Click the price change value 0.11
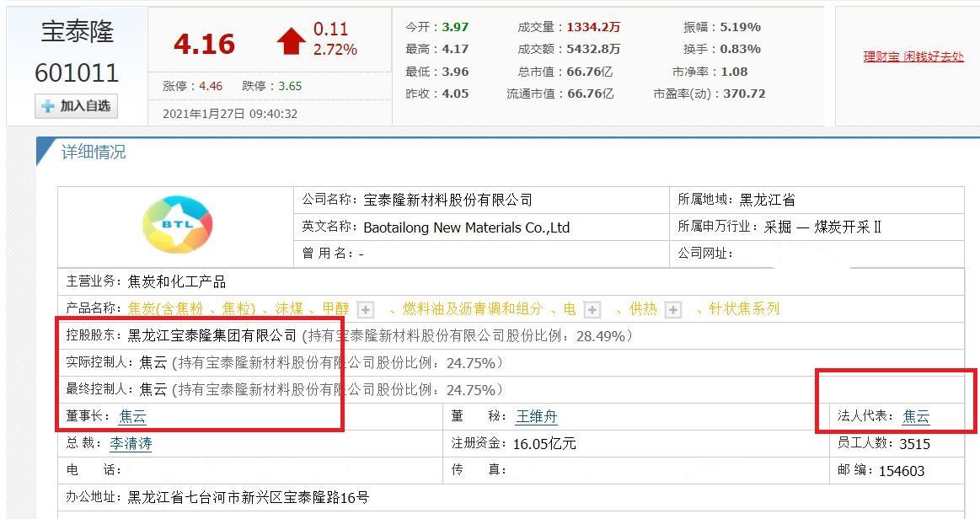 pos(330,29)
